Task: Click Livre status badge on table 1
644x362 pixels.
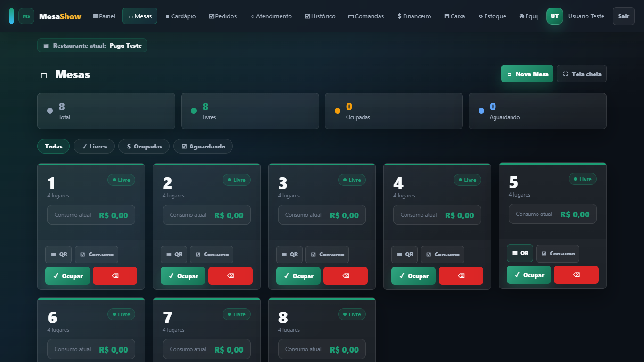Action: (x=121, y=180)
